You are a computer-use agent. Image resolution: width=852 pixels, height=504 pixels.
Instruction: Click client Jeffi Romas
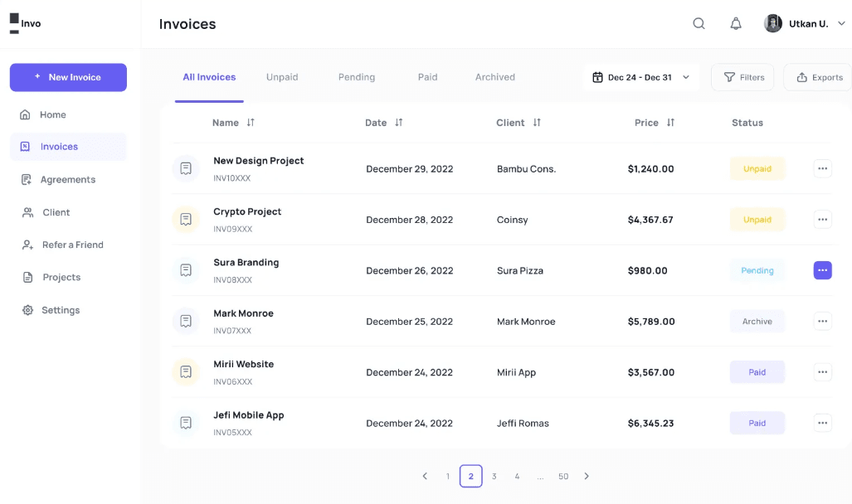point(523,423)
